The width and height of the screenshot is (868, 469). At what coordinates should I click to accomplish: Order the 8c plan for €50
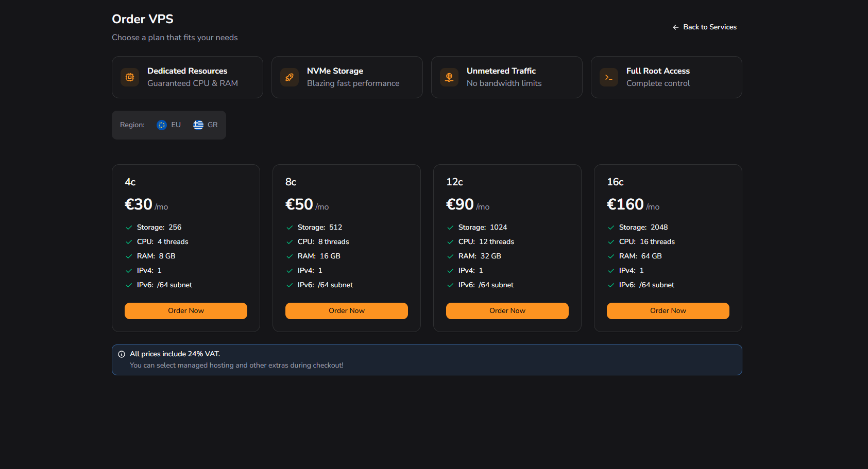click(x=347, y=311)
